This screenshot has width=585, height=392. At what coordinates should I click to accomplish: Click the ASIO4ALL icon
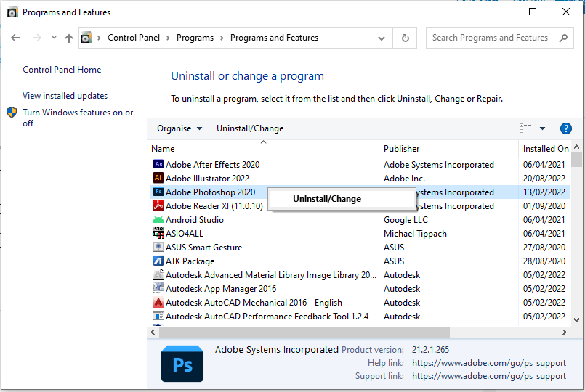pyautogui.click(x=158, y=233)
